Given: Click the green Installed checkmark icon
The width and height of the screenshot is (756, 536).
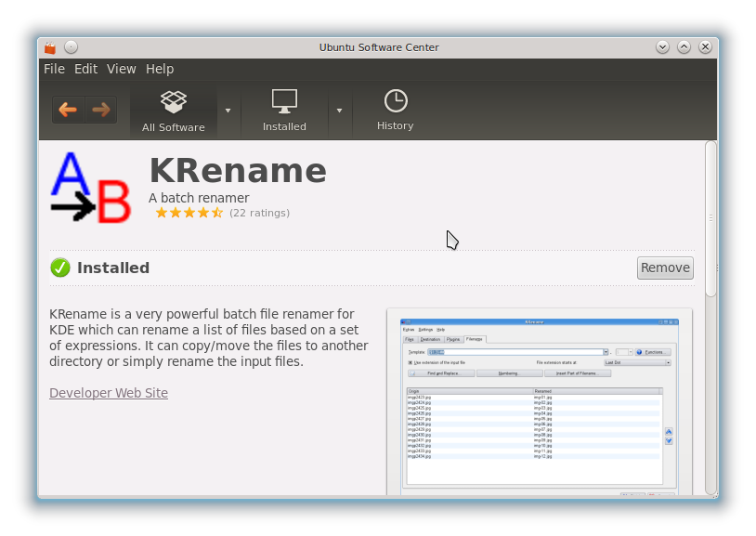Looking at the screenshot, I should click(x=60, y=268).
